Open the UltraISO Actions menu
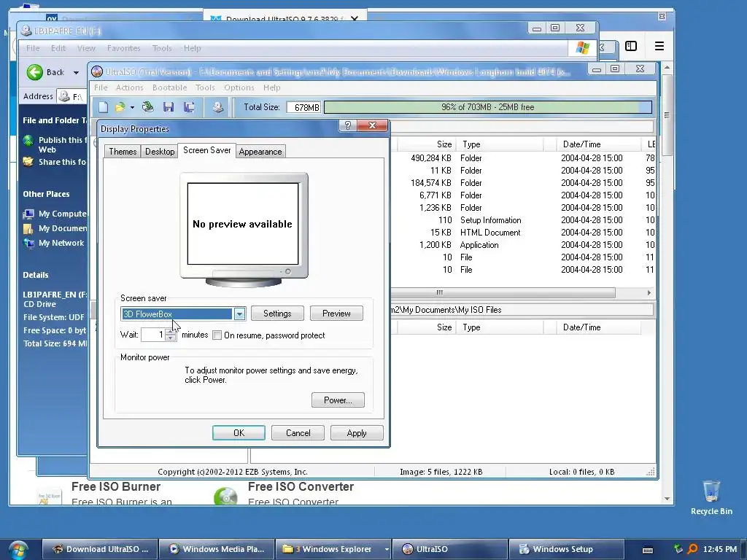The height and width of the screenshot is (560, 747). [x=130, y=87]
